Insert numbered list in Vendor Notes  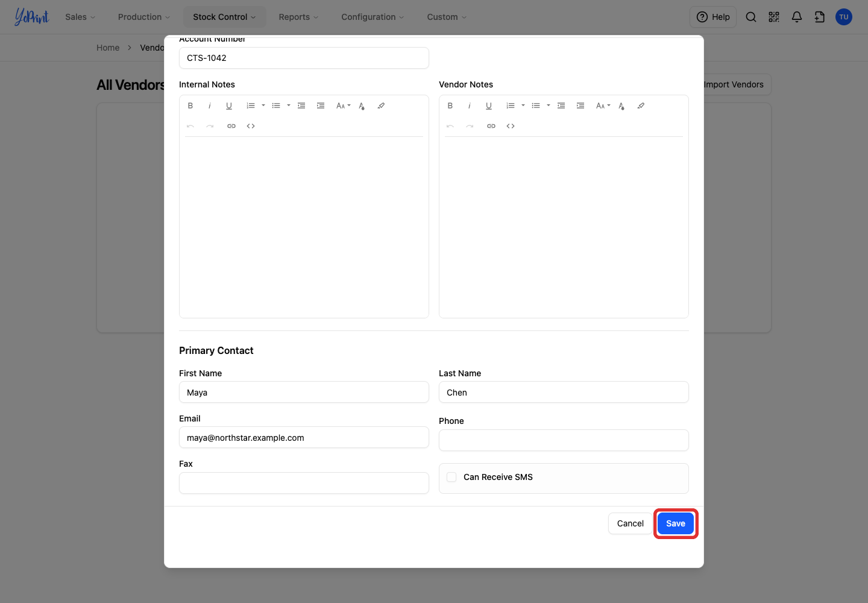coord(511,106)
